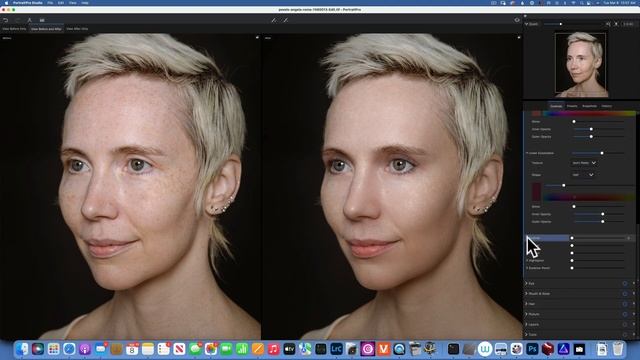The height and width of the screenshot is (360, 640).
Task: Open Finder from the dock
Action: click(x=22, y=349)
